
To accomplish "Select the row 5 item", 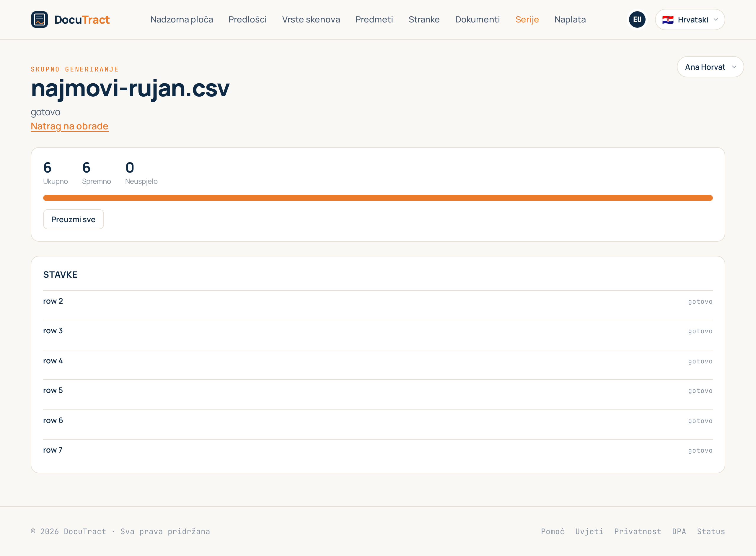I will click(378, 394).
